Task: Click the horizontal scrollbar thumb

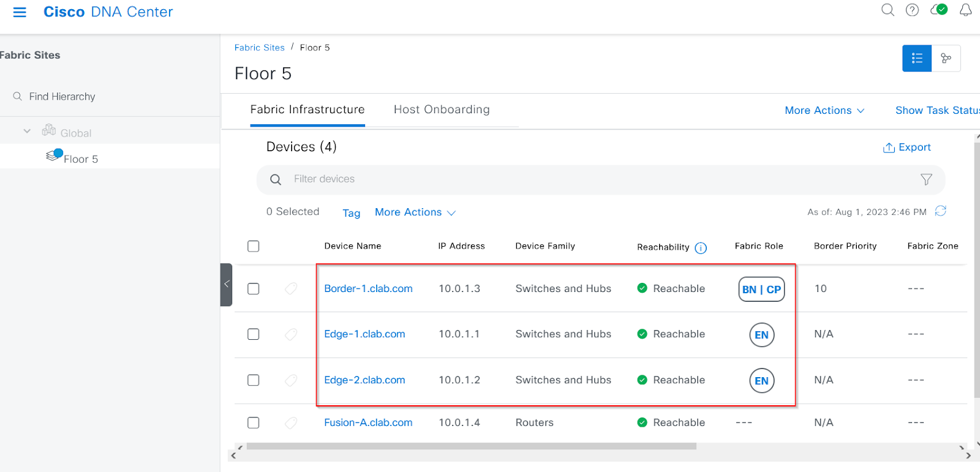Action: [471, 446]
